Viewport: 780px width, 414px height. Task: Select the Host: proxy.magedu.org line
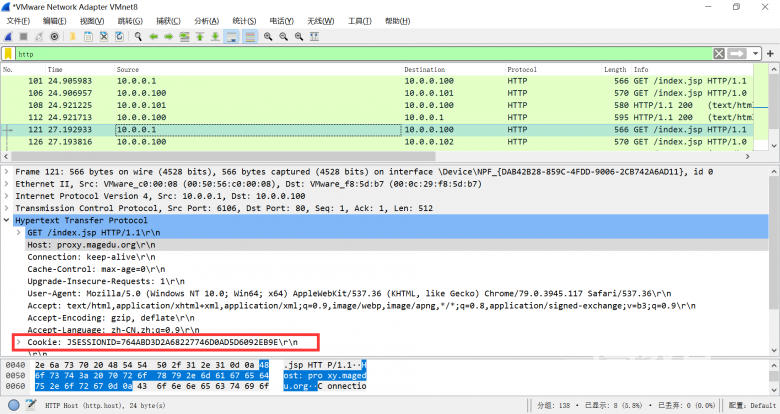click(396, 245)
